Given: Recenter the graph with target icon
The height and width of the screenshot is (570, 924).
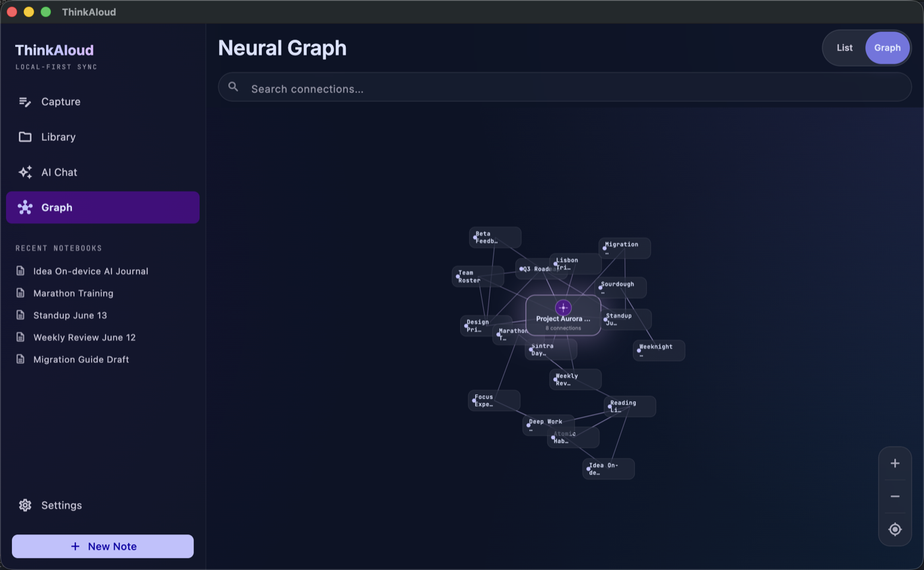Looking at the screenshot, I should click(x=895, y=529).
